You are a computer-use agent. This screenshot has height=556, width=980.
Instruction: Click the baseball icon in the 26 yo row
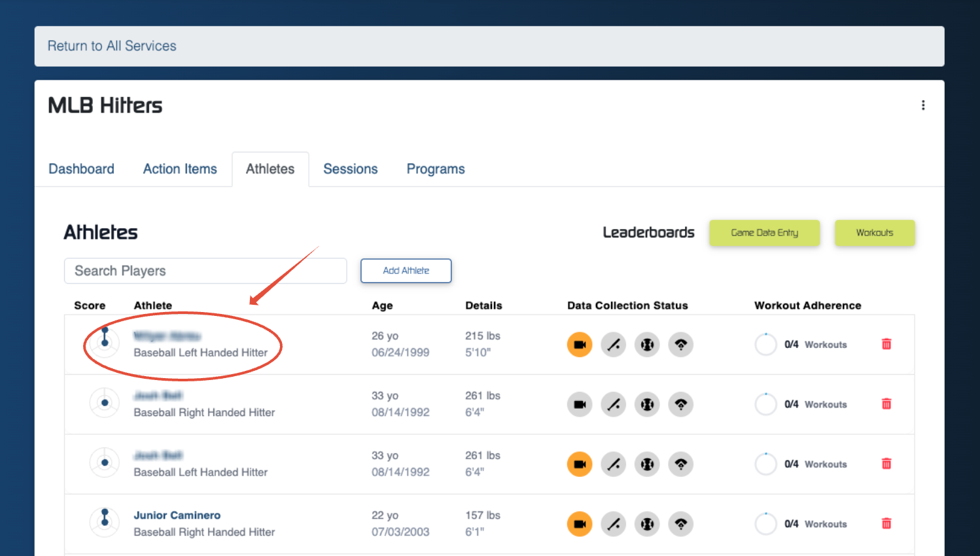coord(647,345)
